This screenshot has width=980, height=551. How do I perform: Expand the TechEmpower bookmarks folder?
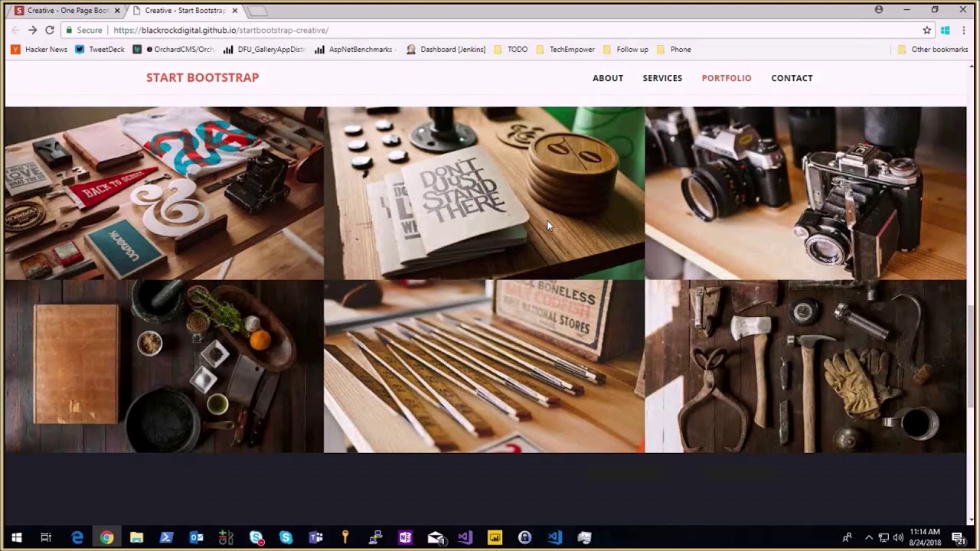[x=565, y=49]
